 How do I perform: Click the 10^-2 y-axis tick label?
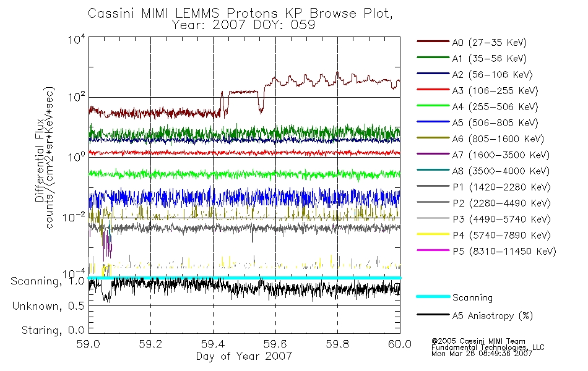coord(74,217)
